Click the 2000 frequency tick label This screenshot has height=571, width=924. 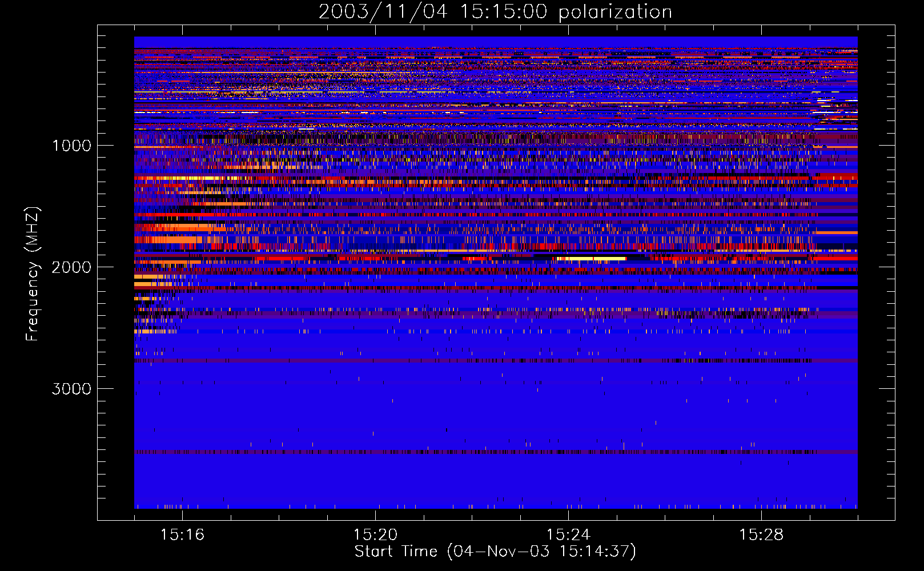71,267
